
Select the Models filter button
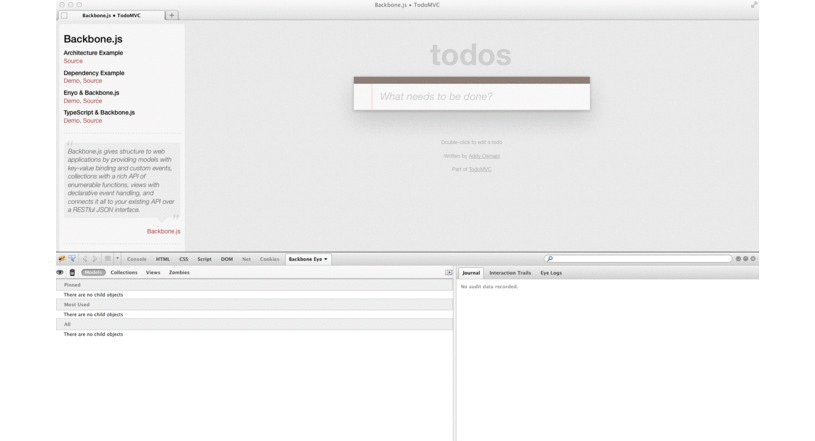[x=94, y=273]
